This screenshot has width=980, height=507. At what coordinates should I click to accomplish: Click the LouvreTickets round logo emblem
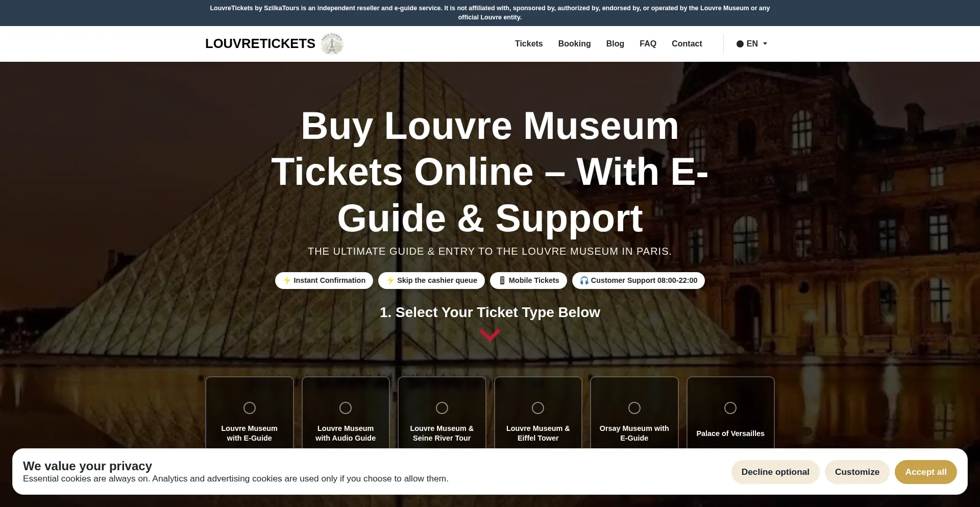pos(332,44)
